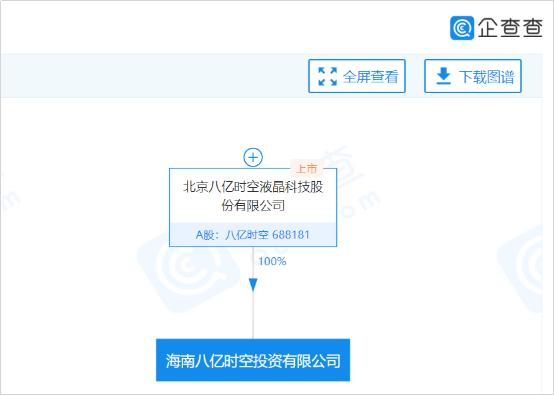The width and height of the screenshot is (554, 395).
Task: Click the 下载图谱 download button
Action: pyautogui.click(x=473, y=76)
